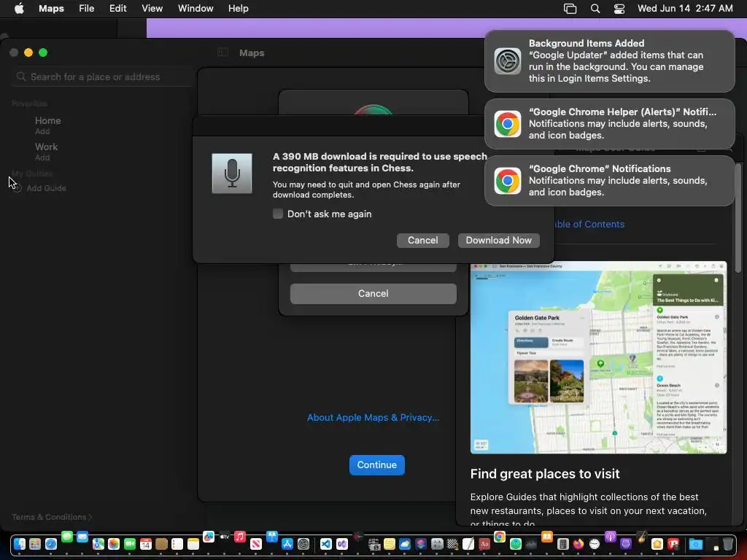Screen dimensions: 747x560
Task: Launch Apple TV from the Dock
Action: pyautogui.click(x=225, y=537)
